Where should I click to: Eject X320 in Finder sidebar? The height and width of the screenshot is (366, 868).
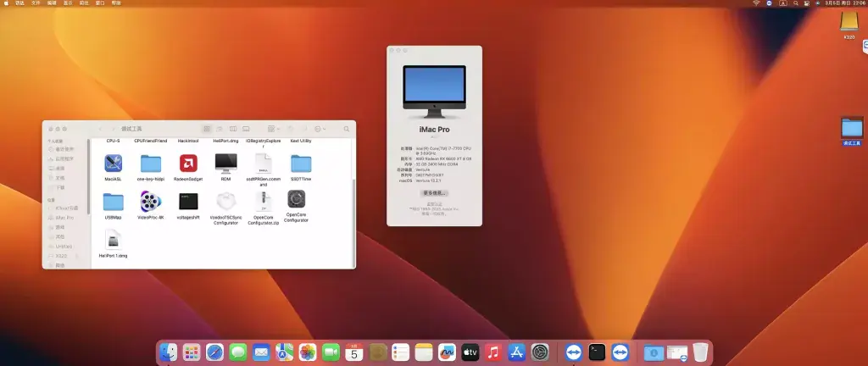[x=76, y=256]
